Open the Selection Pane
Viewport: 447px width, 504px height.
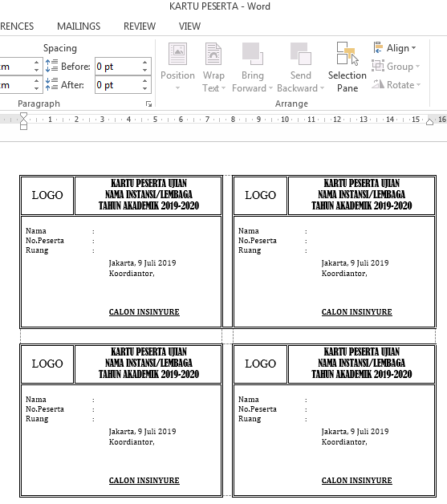(x=347, y=67)
